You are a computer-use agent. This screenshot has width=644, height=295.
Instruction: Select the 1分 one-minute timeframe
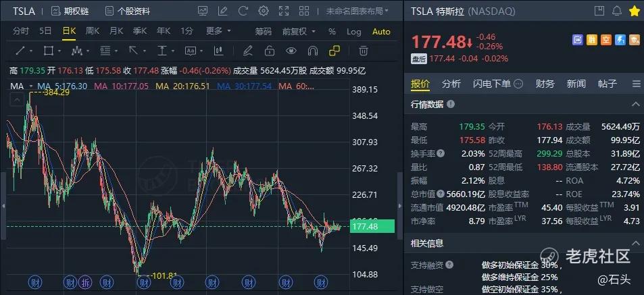(187, 31)
